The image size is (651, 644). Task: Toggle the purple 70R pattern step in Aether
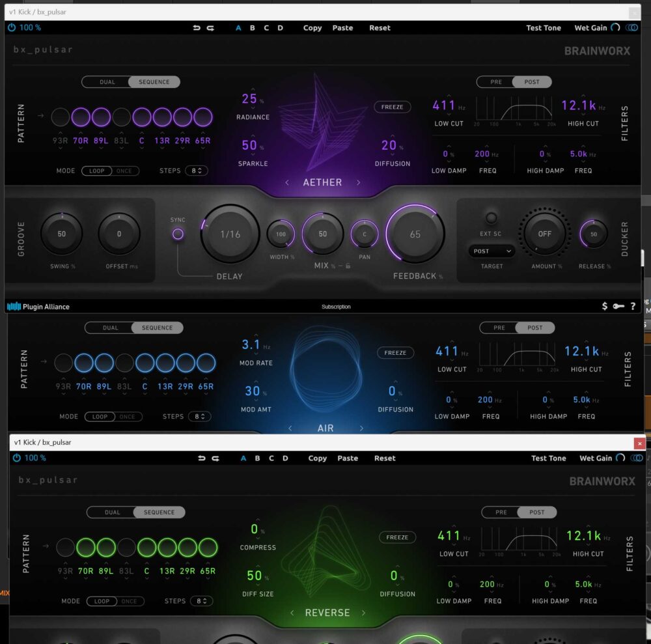(x=81, y=117)
